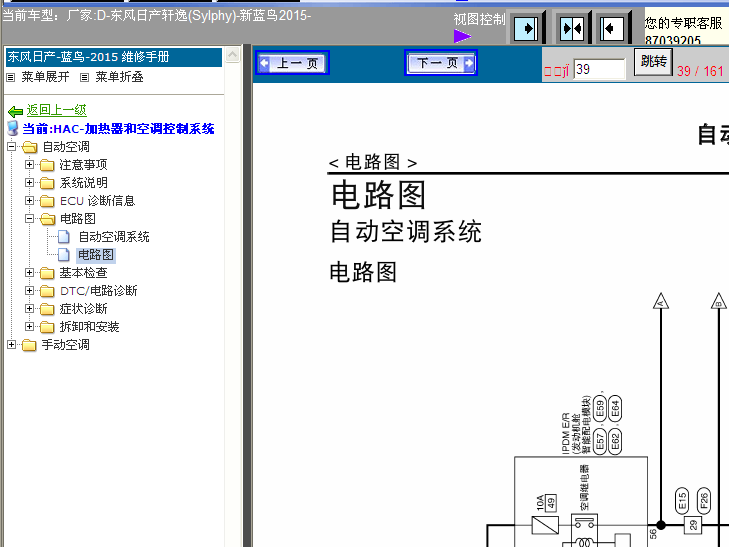This screenshot has width=729, height=547.
Task: Click the purple play arrow under 视图控制
Action: (x=462, y=36)
